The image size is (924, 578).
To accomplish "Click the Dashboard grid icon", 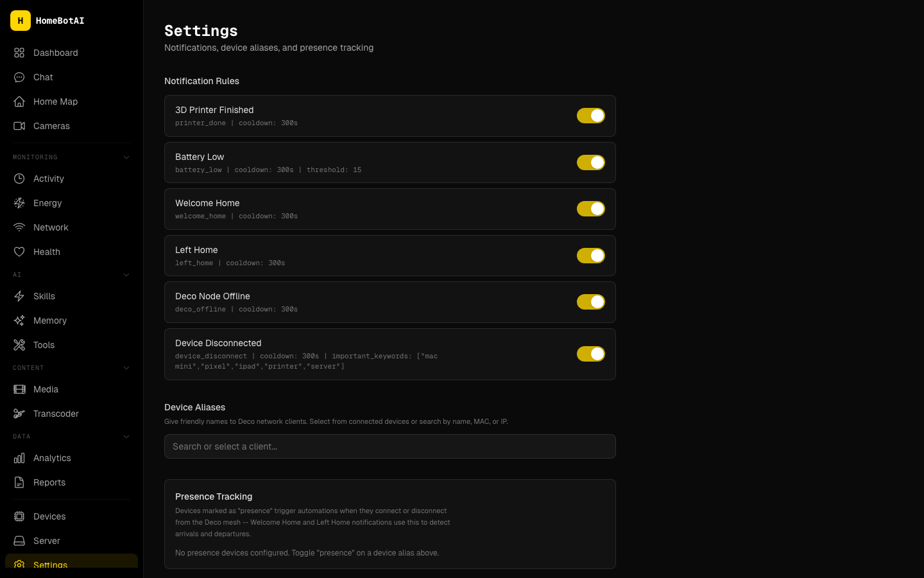I will 19,53.
